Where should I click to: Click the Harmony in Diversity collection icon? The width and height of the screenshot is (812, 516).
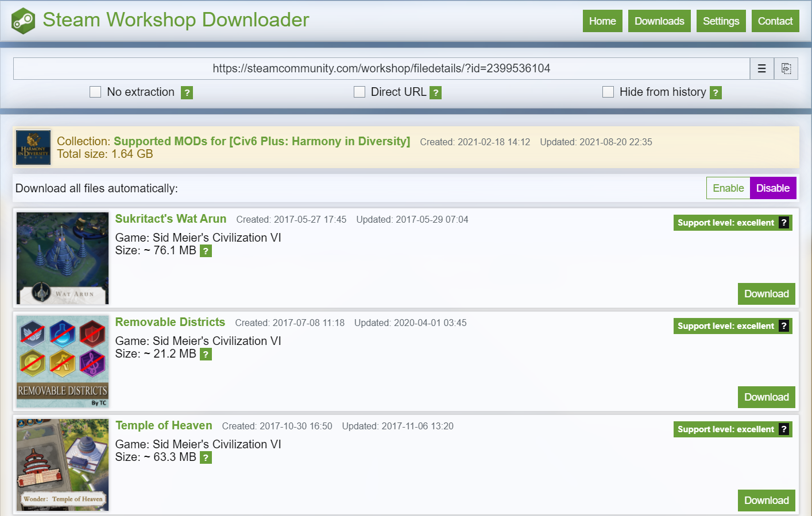pyautogui.click(x=33, y=148)
